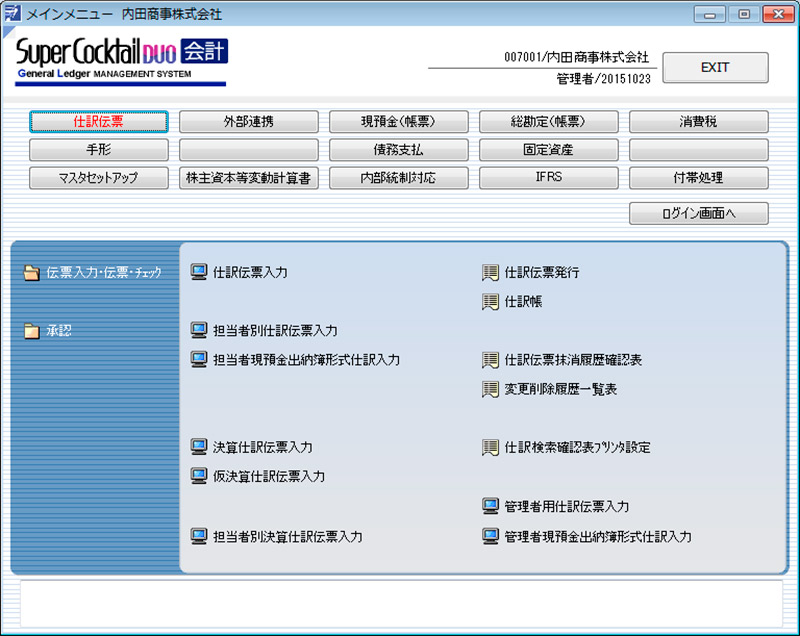Select 承認 in the sidebar
The width and height of the screenshot is (800, 636).
click(59, 331)
